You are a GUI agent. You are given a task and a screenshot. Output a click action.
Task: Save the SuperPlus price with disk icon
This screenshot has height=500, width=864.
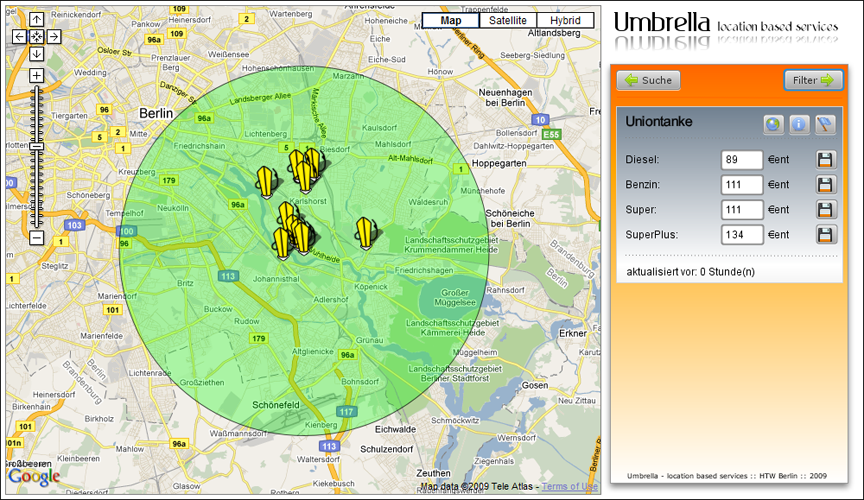825,235
